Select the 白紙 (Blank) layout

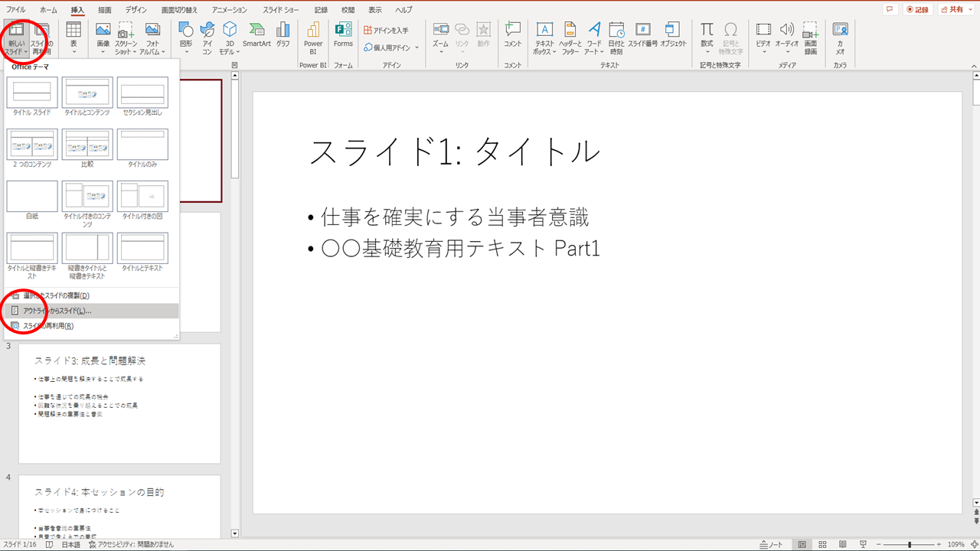coord(32,201)
